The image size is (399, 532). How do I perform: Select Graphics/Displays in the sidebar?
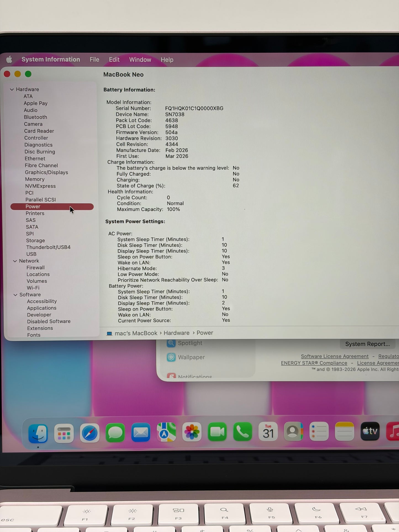46,172
